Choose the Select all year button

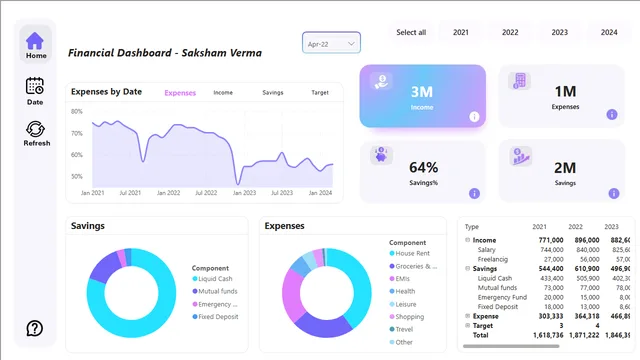(x=411, y=32)
